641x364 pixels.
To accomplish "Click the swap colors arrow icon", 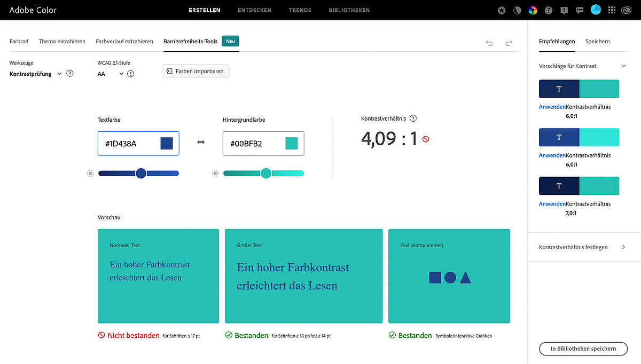I will click(201, 143).
